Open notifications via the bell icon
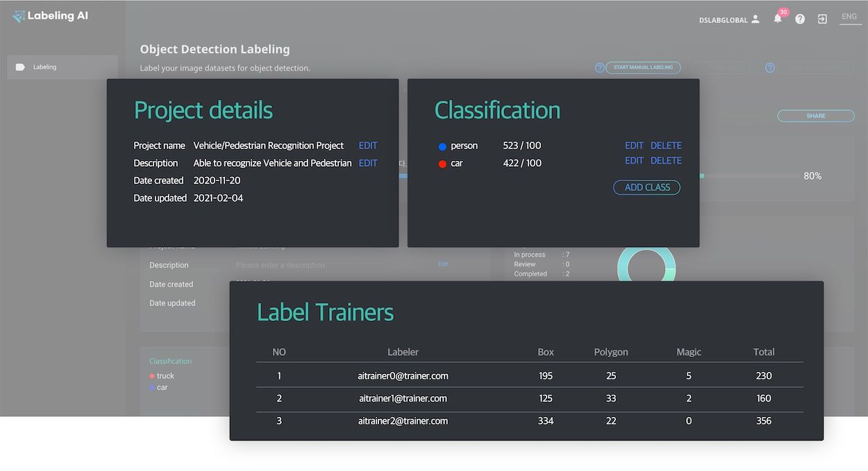This screenshot has width=868, height=471. [778, 19]
